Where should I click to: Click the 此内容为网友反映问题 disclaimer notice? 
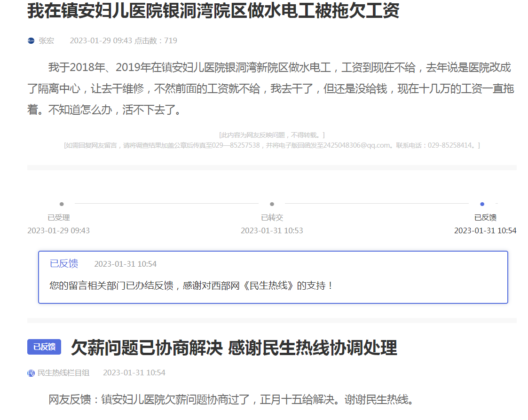pos(272,135)
